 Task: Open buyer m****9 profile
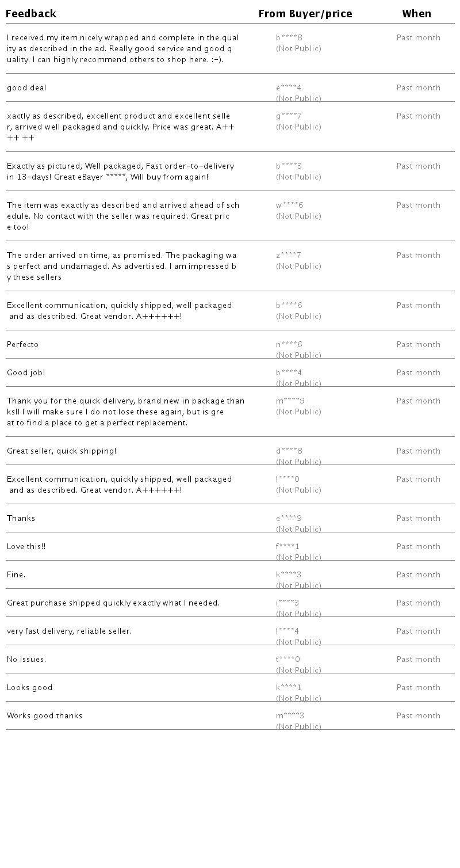pyautogui.click(x=290, y=401)
